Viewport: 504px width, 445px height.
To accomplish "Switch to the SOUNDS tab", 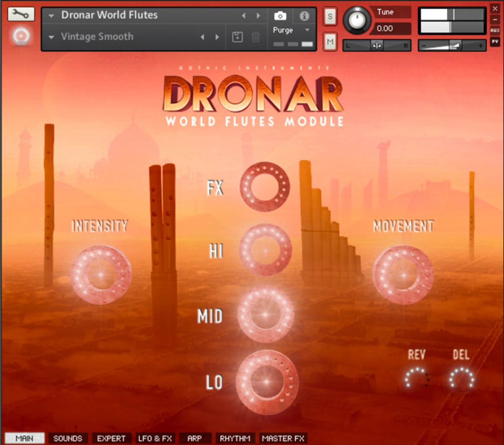I will 68,438.
